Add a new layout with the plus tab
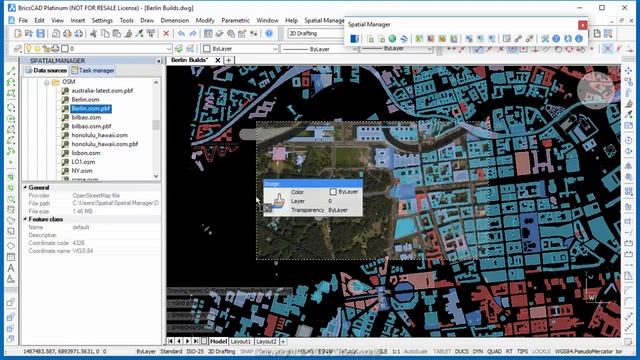640x360 pixels. click(283, 341)
